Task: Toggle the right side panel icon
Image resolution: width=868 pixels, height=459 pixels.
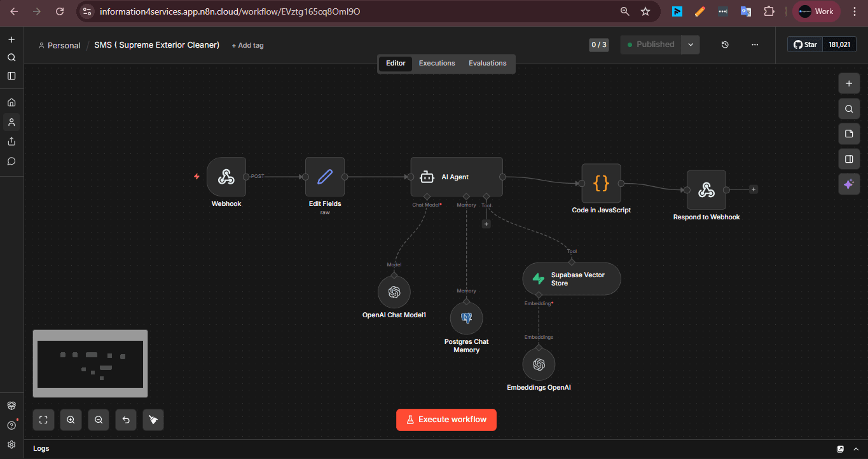Action: [x=849, y=159]
